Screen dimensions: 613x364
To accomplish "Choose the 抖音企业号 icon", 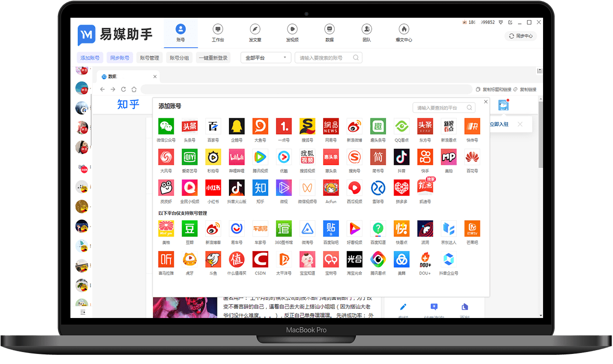I will tap(449, 259).
